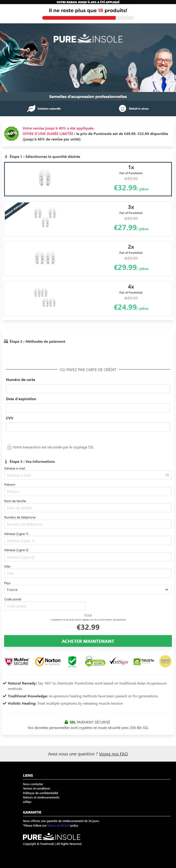Select the popular 3x pairs option
The height and width of the screenshot is (868, 176).
pos(88,219)
